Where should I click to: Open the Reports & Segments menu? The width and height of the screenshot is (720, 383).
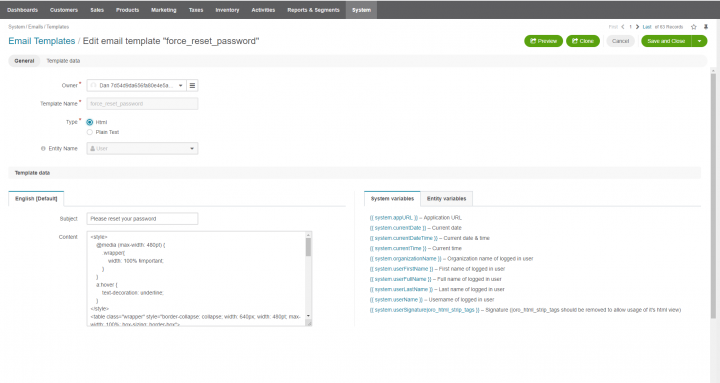coord(313,10)
